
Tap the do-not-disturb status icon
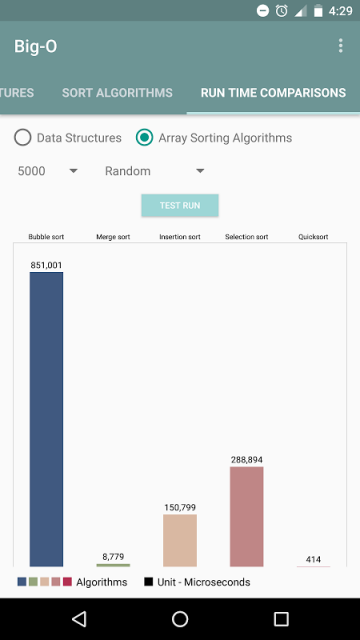tap(263, 11)
